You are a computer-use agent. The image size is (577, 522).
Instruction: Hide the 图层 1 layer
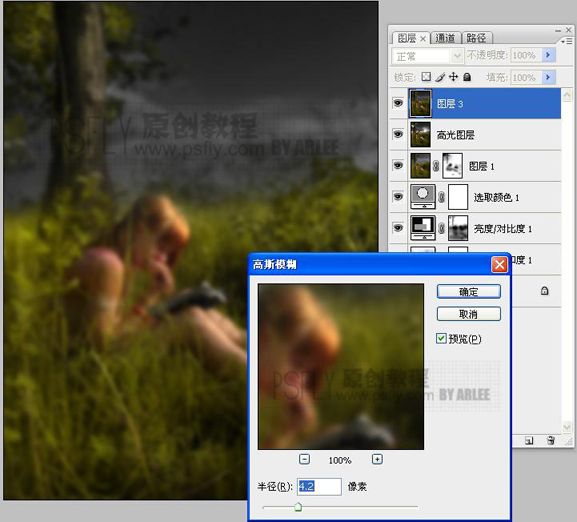(x=398, y=166)
